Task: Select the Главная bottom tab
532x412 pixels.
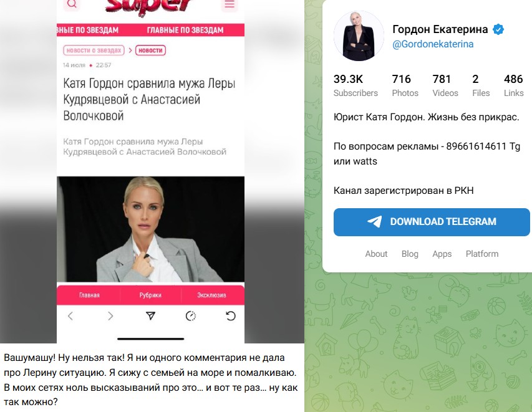Action: click(x=89, y=295)
